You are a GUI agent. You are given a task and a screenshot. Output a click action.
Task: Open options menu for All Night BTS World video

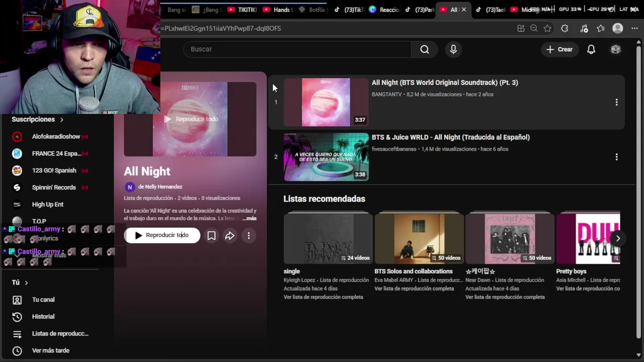(x=616, y=102)
